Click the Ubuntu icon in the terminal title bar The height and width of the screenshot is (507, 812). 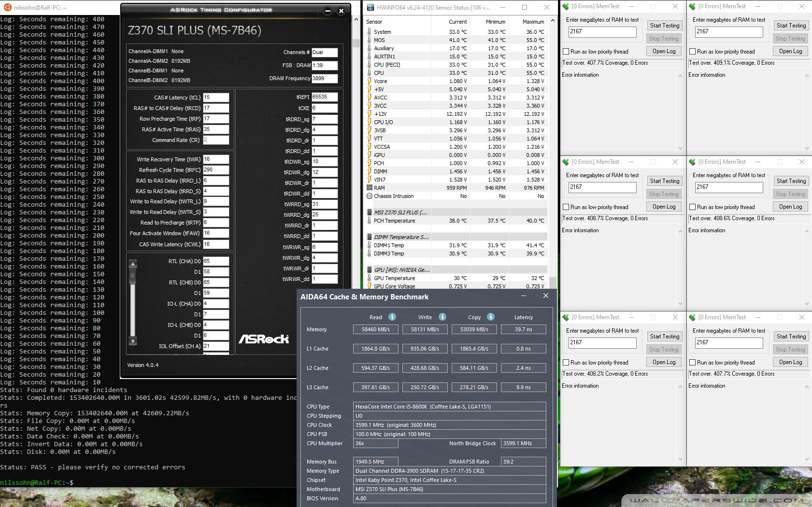tap(8, 7)
